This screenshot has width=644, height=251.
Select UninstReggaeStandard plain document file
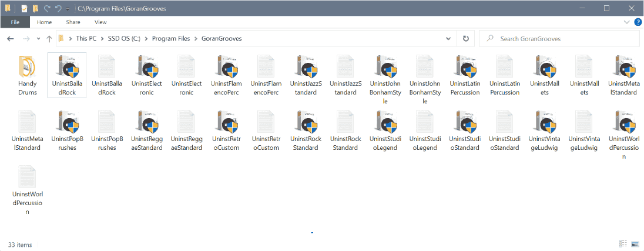(x=186, y=130)
